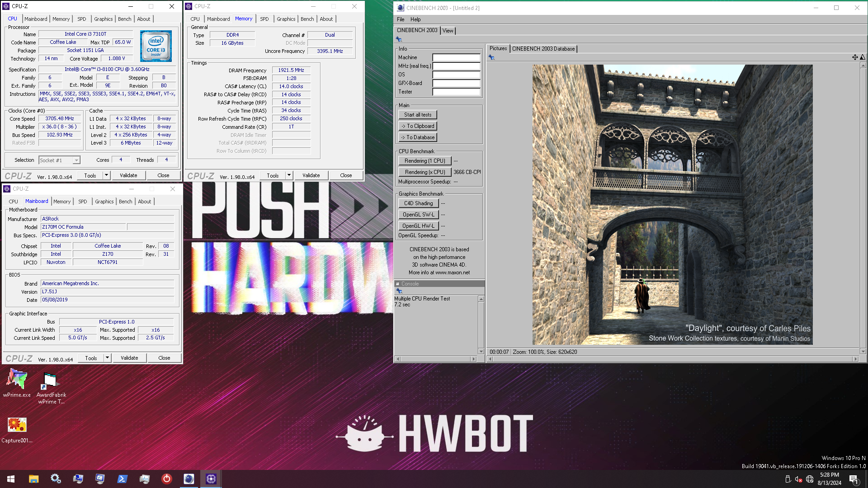Image resolution: width=868 pixels, height=488 pixels.
Task: Focus the GFX-Board input field
Action: [x=456, y=84]
